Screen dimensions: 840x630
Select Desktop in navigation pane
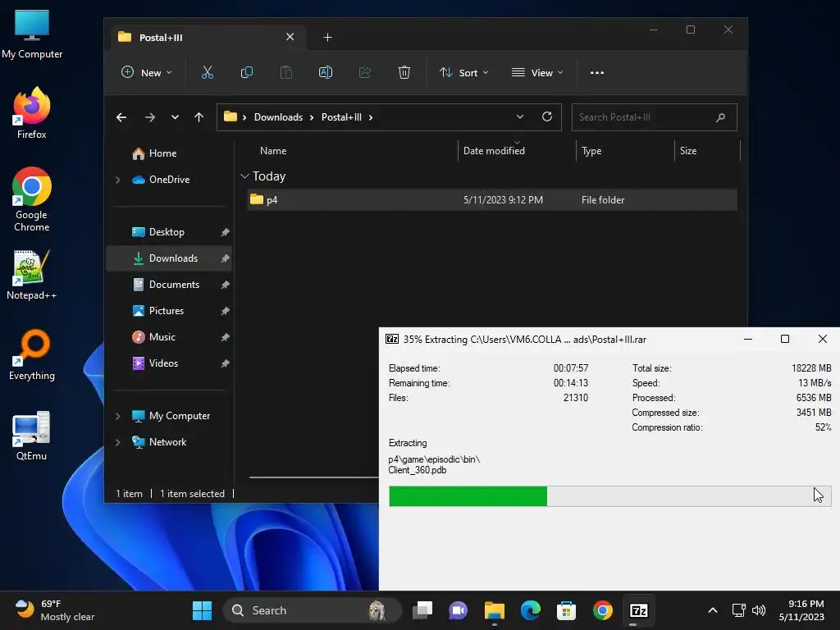click(x=167, y=232)
